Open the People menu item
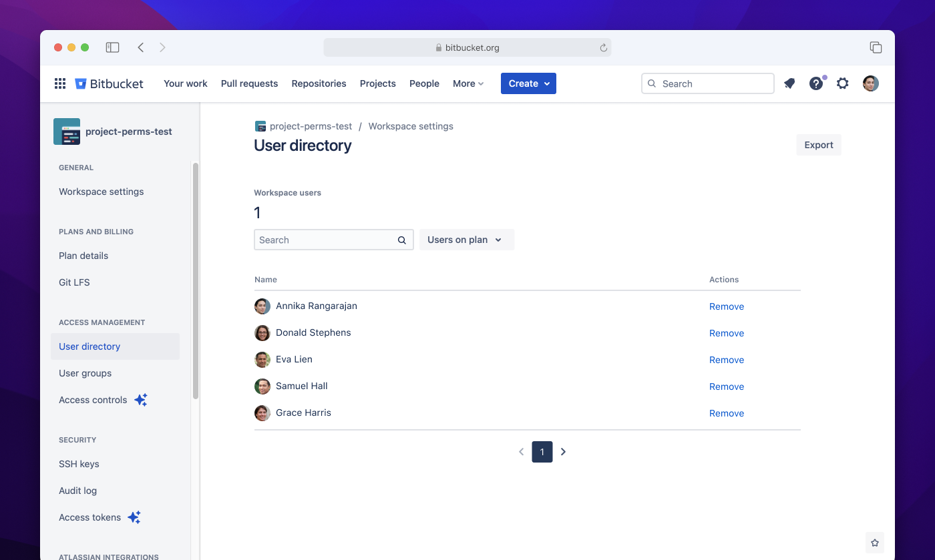Screen dimensions: 935x560 click(424, 83)
